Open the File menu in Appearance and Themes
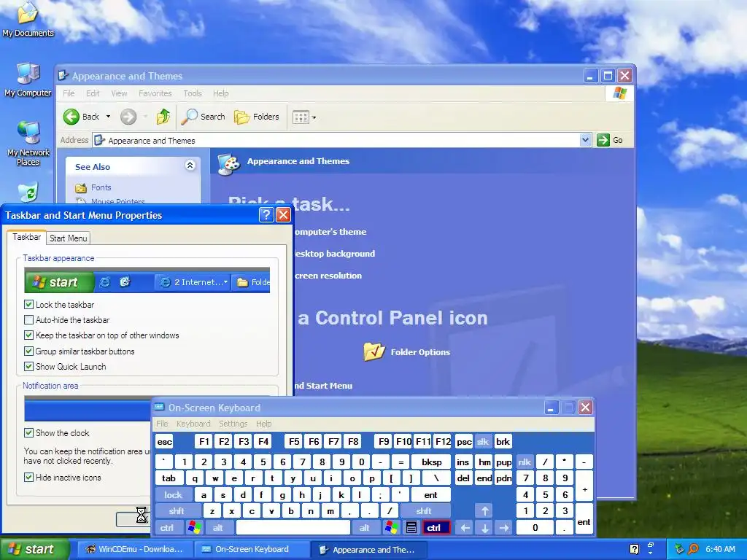747x560 pixels. point(69,93)
